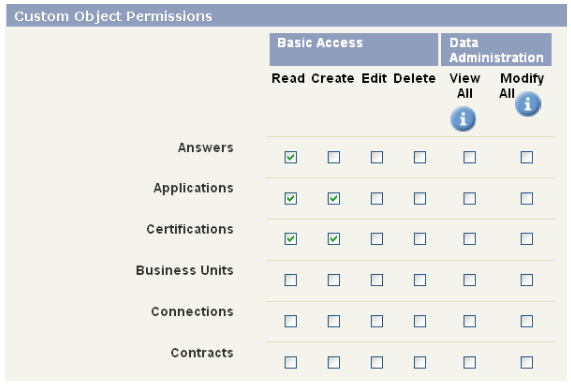Image resolution: width=571 pixels, height=385 pixels.
Task: Enable Read permission for Business Units
Action: pyautogui.click(x=291, y=280)
